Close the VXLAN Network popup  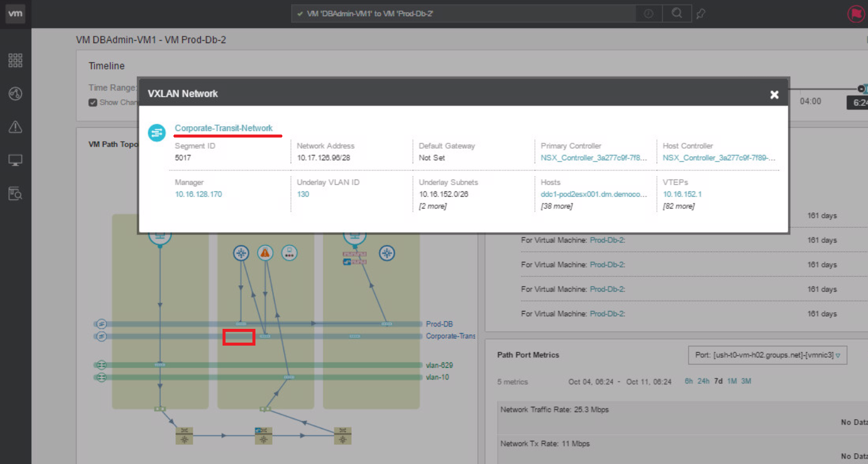[x=774, y=94]
